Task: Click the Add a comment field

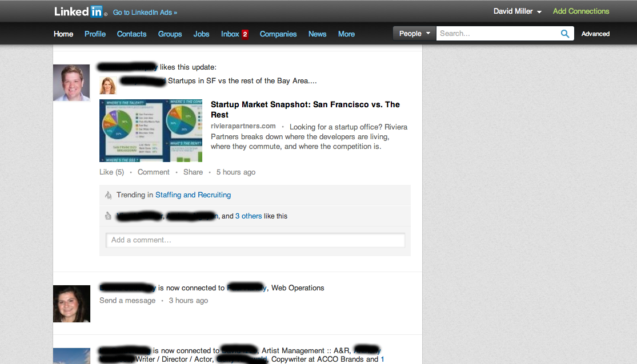Action: [x=255, y=240]
